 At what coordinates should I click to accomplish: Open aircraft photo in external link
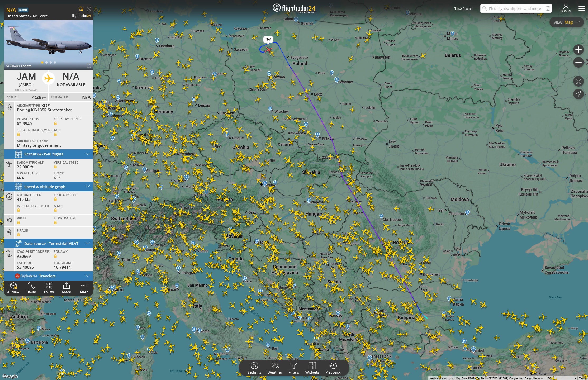pyautogui.click(x=89, y=66)
